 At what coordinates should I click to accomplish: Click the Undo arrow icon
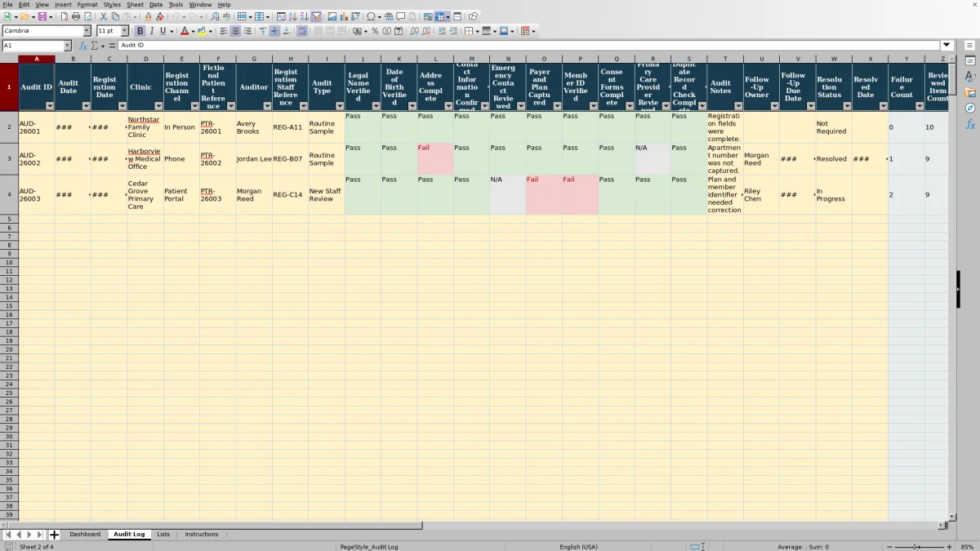[x=175, y=16]
